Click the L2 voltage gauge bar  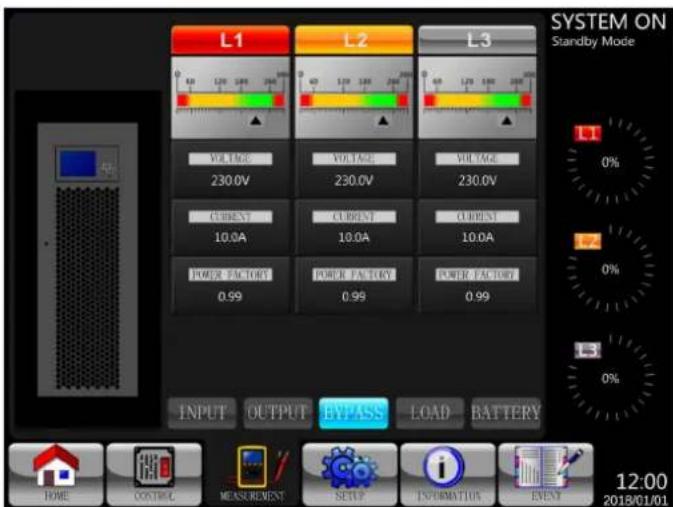click(x=354, y=100)
